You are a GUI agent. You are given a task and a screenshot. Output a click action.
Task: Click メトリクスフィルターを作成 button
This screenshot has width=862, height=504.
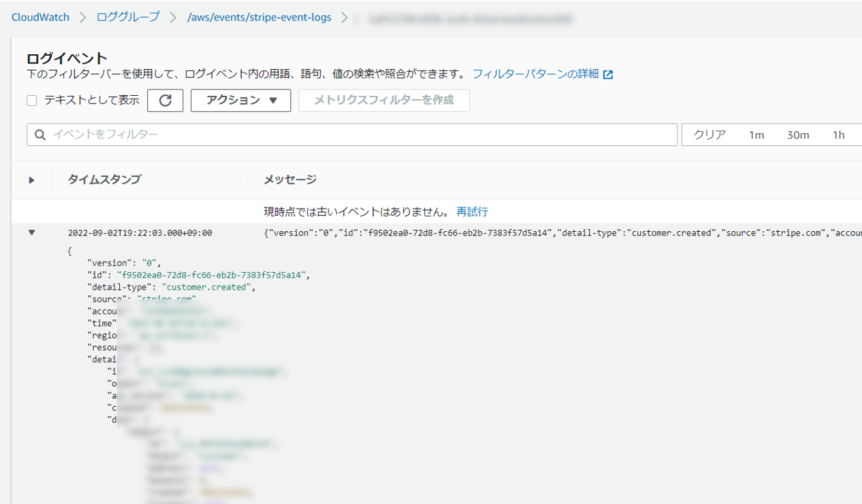click(x=384, y=100)
